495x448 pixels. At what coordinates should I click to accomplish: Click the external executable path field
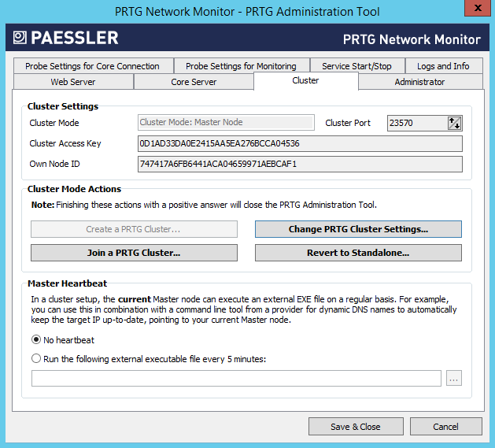(236, 379)
